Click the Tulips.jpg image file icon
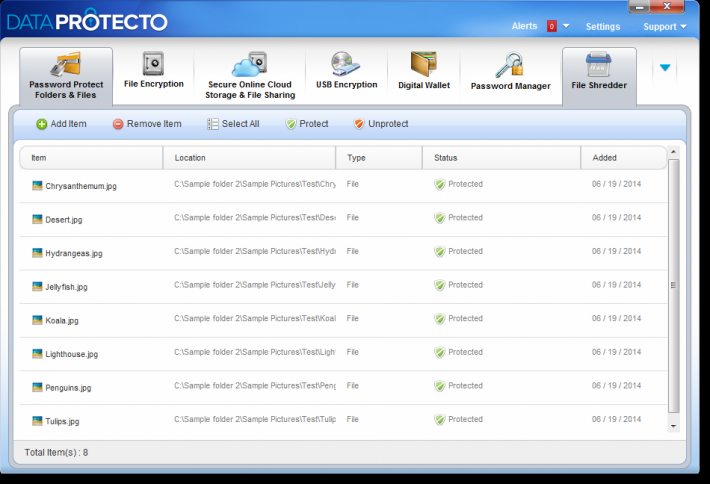 point(37,421)
